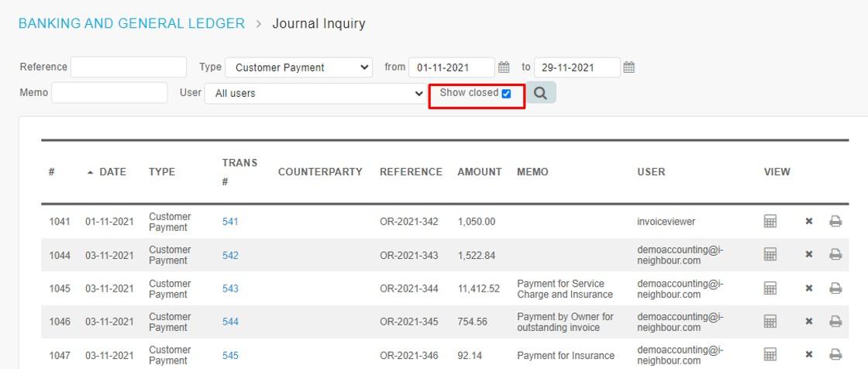Focus the Memo text field
This screenshot has height=369, width=868.
click(x=109, y=92)
